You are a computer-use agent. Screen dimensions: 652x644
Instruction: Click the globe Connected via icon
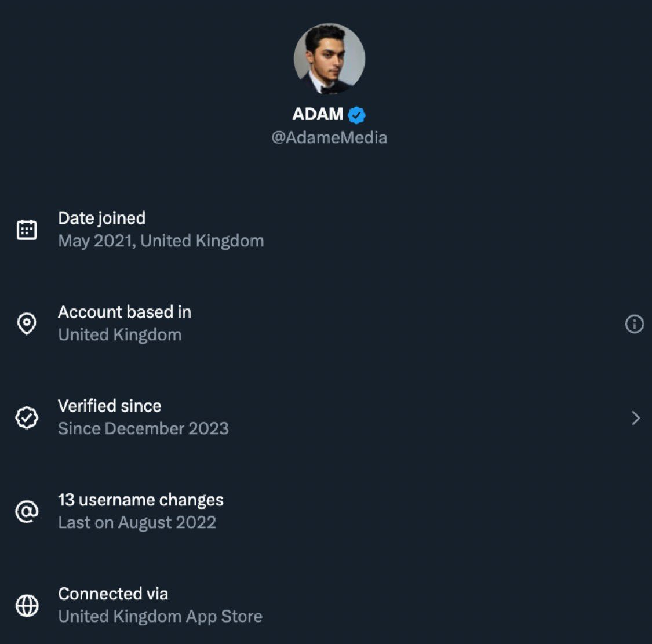tap(27, 606)
